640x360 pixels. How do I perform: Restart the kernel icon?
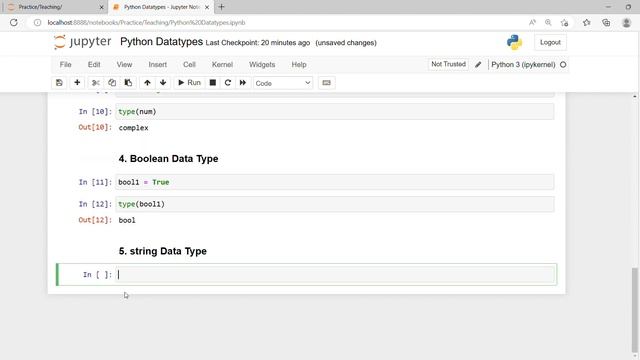(x=228, y=83)
